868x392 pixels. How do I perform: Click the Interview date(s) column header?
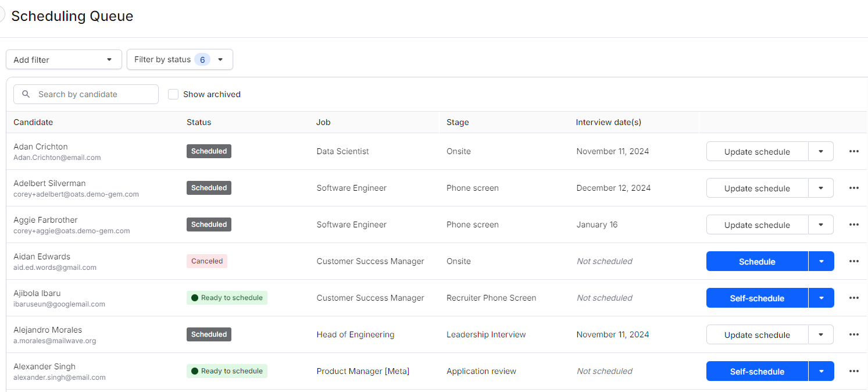point(608,122)
